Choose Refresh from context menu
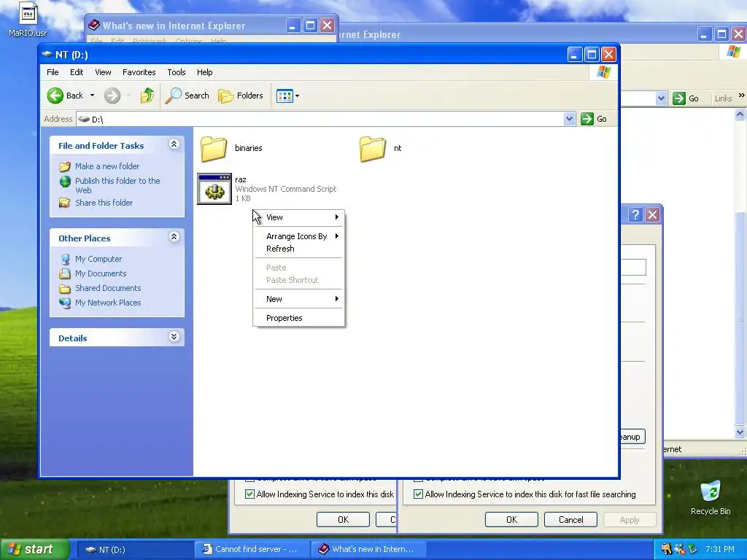The image size is (747, 560). 298,249
